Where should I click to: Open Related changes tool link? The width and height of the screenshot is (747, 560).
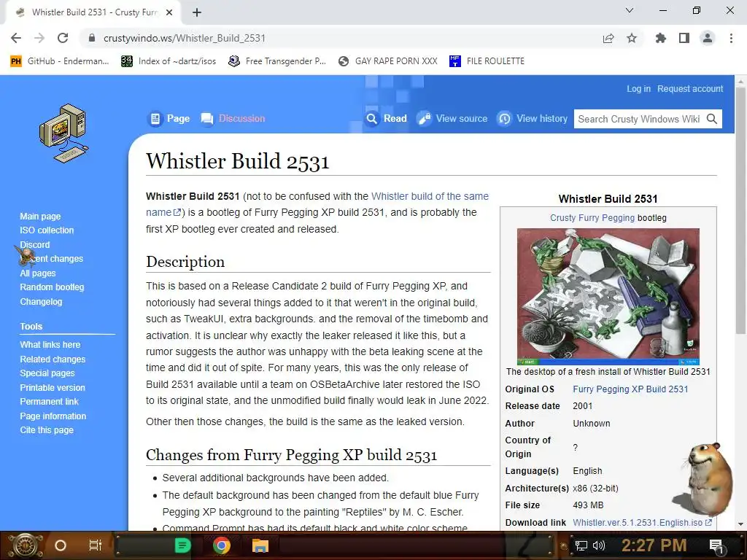[x=53, y=359]
